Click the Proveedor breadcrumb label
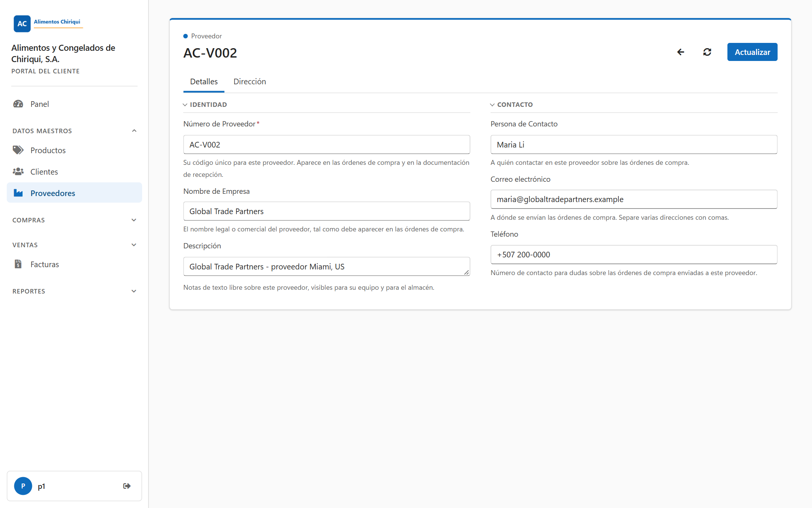The width and height of the screenshot is (812, 508). click(206, 36)
